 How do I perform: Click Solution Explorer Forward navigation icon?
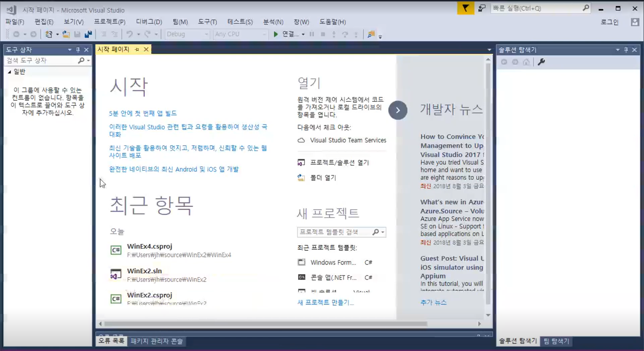tap(515, 62)
